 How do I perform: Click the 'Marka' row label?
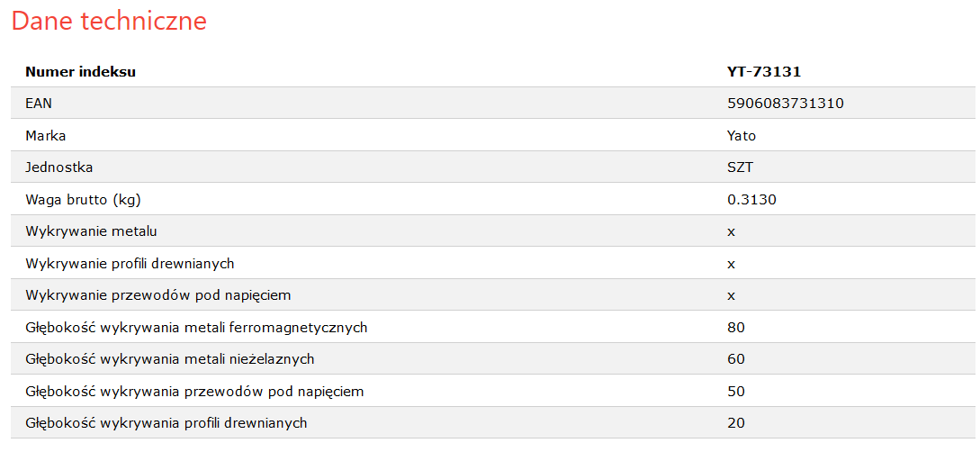pyautogui.click(x=46, y=136)
